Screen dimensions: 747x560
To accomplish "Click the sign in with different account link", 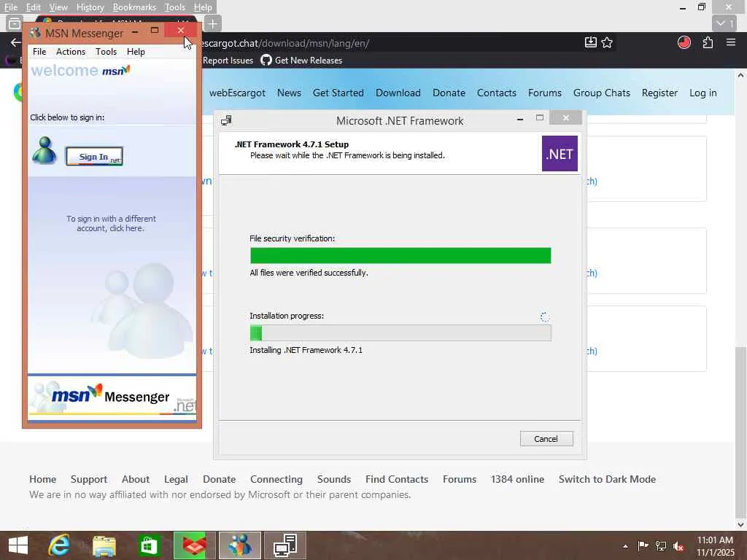I will click(x=111, y=223).
